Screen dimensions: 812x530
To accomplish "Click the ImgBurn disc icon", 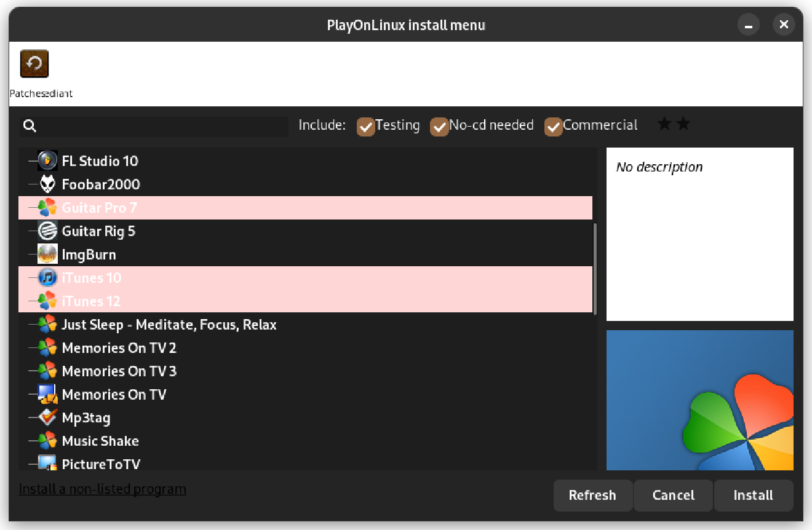I will tap(47, 255).
